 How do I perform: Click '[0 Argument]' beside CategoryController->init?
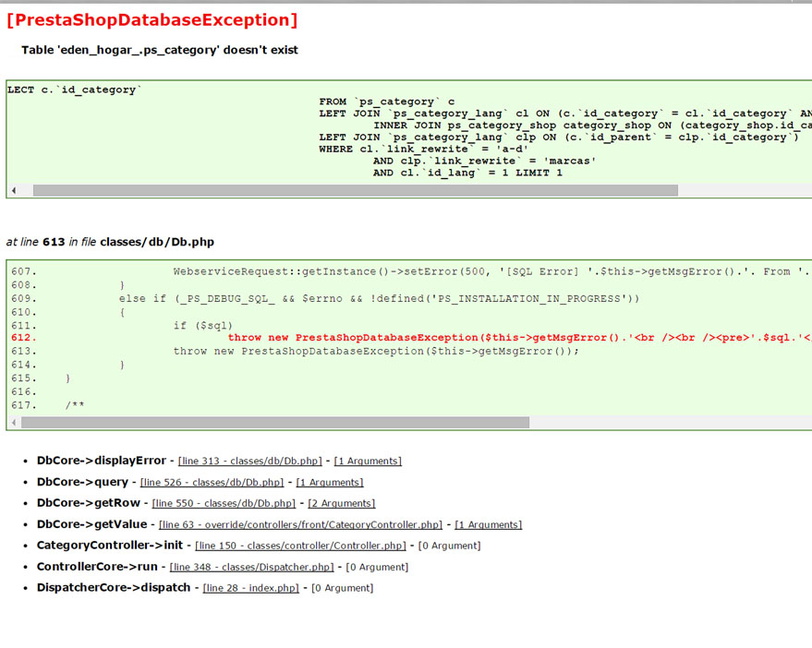tap(450, 546)
